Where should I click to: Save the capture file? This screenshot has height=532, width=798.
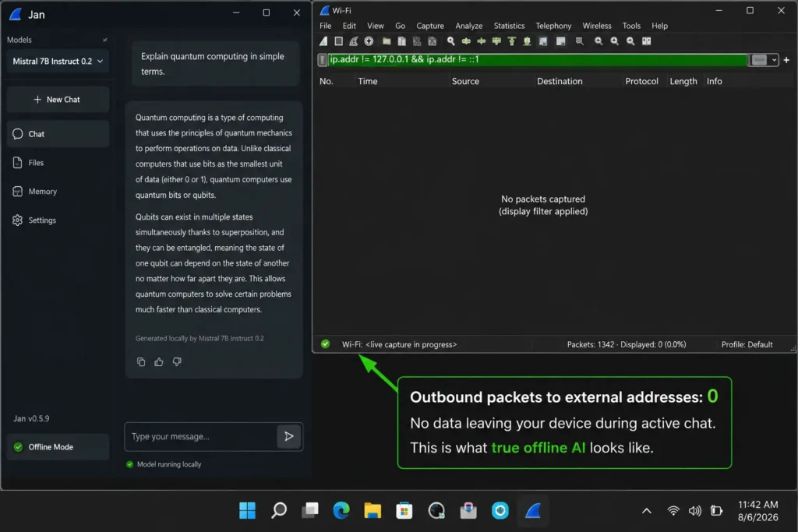401,41
